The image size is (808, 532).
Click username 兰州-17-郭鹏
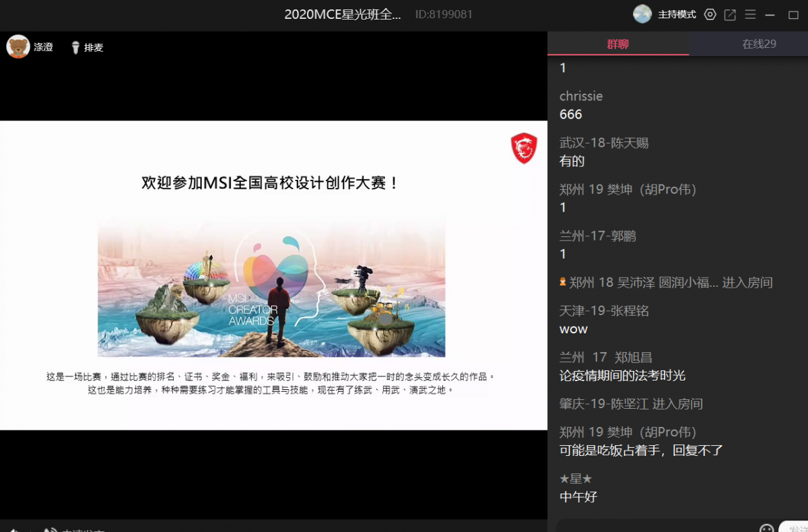(598, 236)
